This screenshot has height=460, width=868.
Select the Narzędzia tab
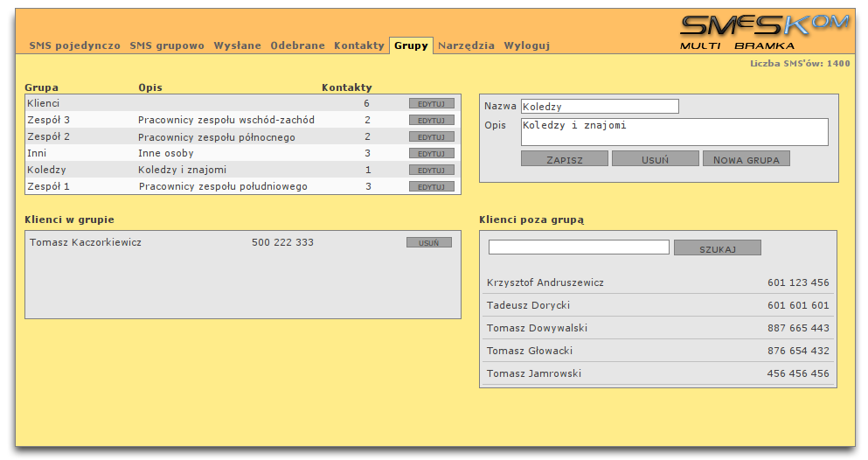pyautogui.click(x=466, y=45)
